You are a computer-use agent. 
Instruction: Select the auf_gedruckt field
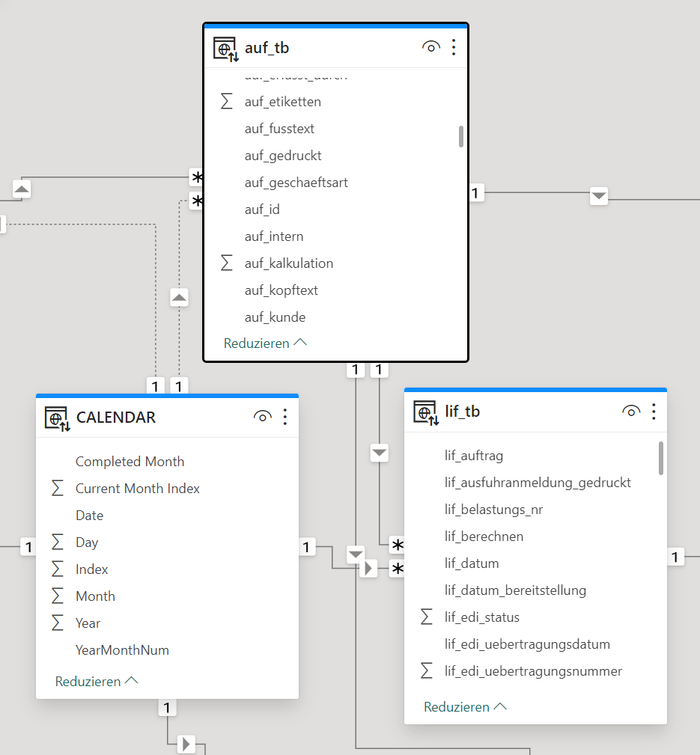pyautogui.click(x=283, y=156)
